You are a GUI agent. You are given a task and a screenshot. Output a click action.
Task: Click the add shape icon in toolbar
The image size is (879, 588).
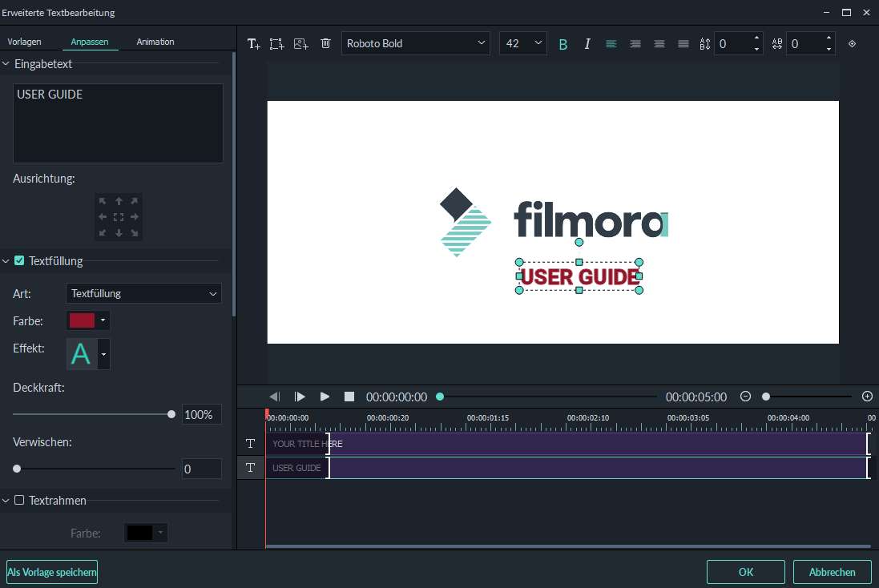click(x=276, y=43)
